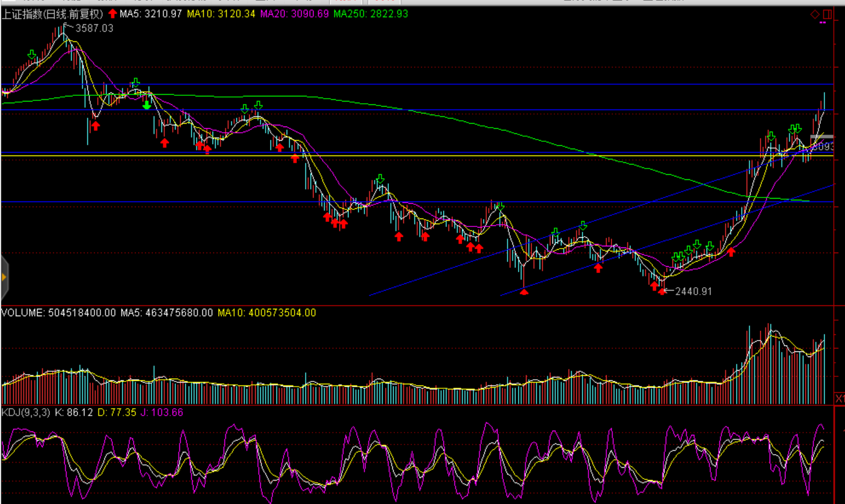Image resolution: width=845 pixels, height=504 pixels.
Task: Click the green MA250: 2822.93 label
Action: point(370,14)
